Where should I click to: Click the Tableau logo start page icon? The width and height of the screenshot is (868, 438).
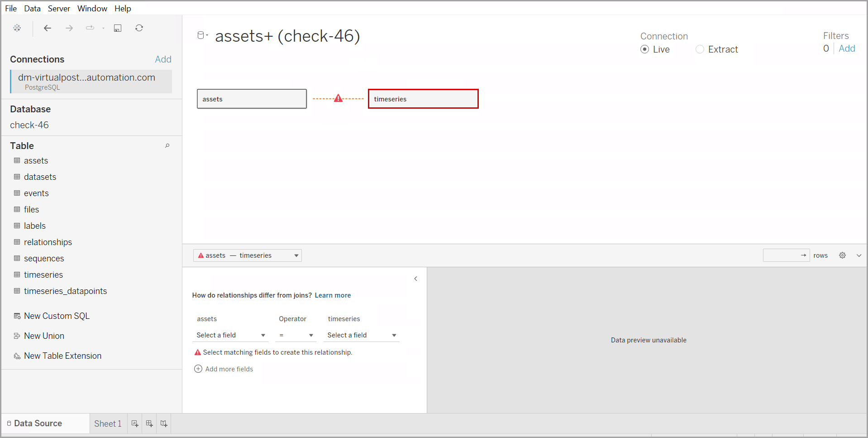pos(17,28)
